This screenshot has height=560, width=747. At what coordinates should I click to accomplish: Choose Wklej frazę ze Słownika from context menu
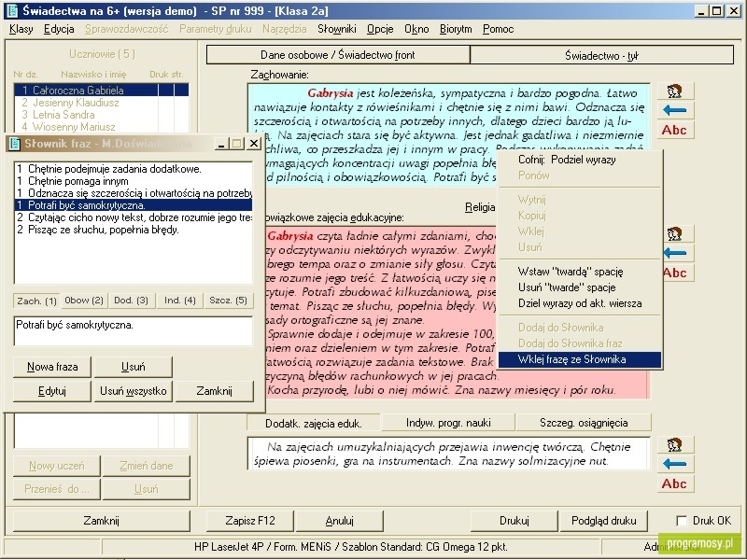(x=580, y=359)
